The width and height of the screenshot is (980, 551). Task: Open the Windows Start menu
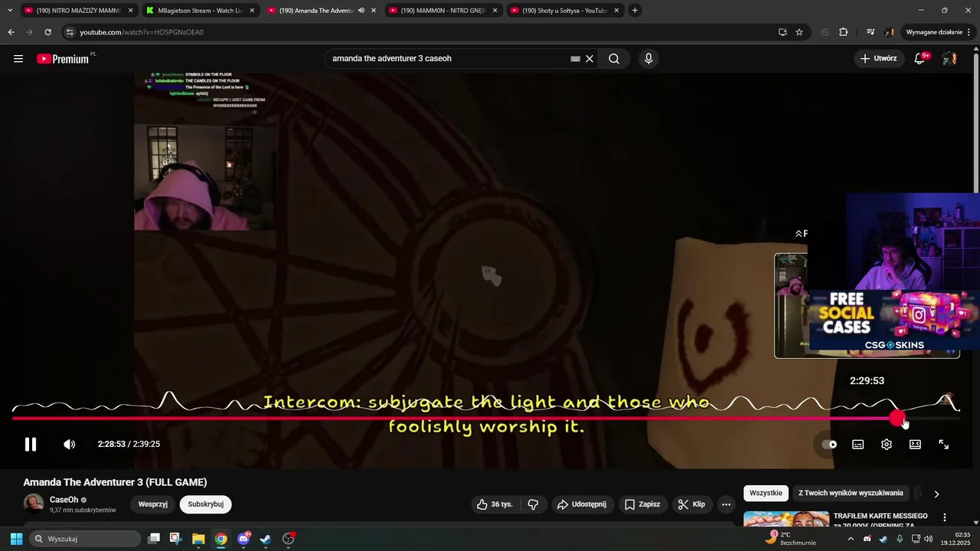[16, 539]
